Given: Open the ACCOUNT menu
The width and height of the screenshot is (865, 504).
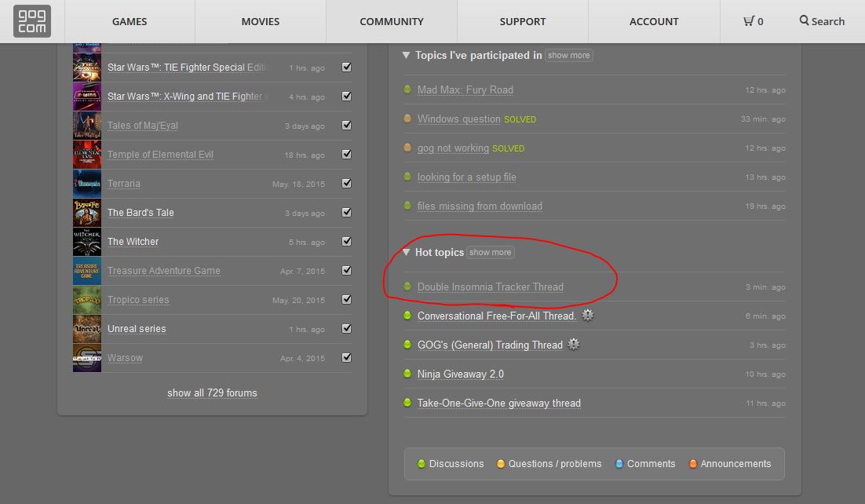Looking at the screenshot, I should [654, 21].
